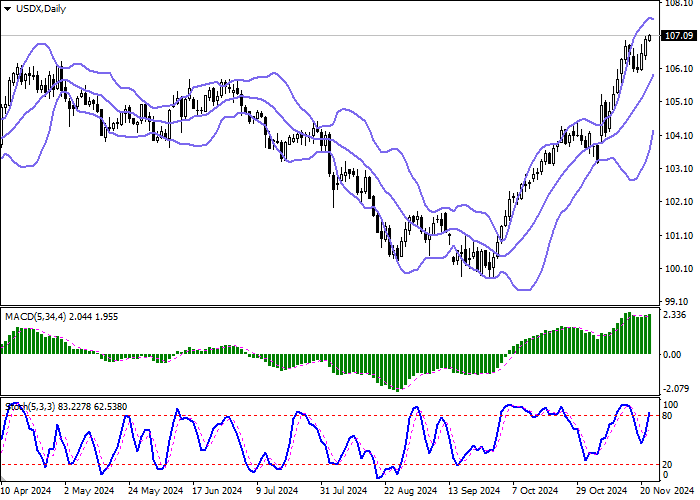Click the MACD -2.079 scale value
The image size is (700, 500).
676,389
